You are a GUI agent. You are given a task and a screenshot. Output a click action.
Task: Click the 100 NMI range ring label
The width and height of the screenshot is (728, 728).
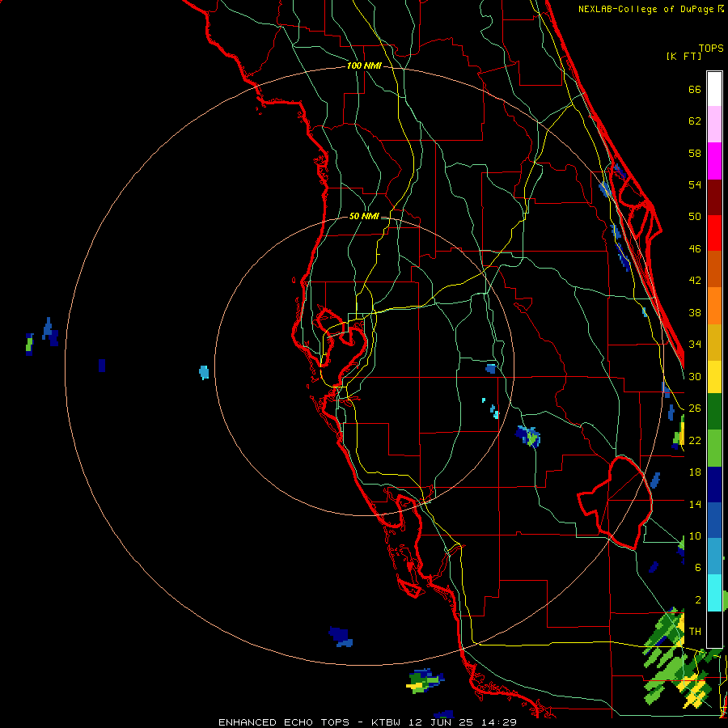(x=364, y=66)
